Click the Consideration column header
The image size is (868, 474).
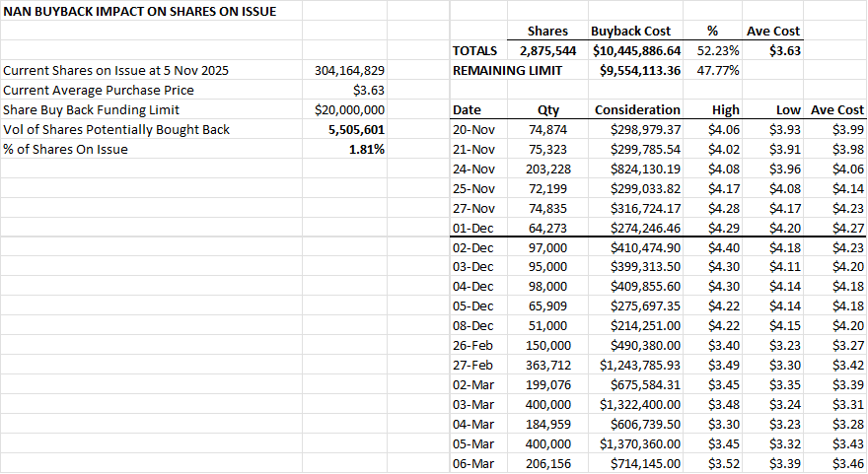(x=637, y=110)
